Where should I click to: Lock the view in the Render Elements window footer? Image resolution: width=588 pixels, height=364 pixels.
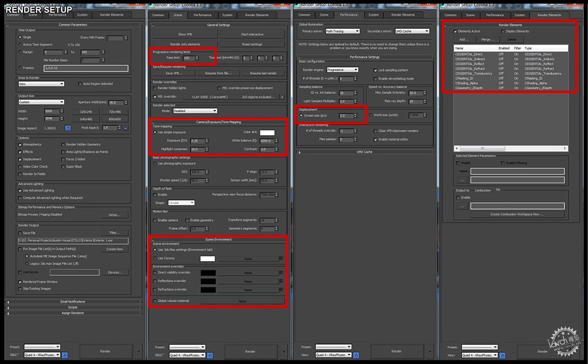503,355
